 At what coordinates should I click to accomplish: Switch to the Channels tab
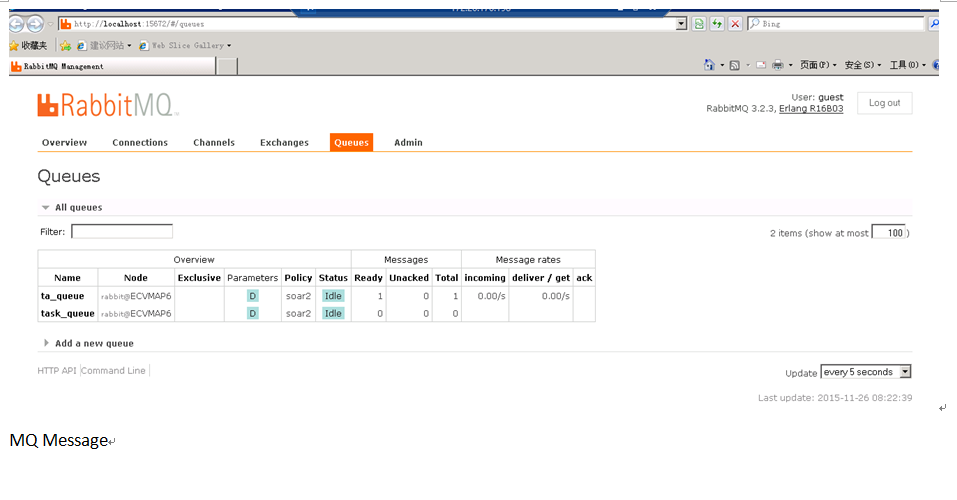[x=214, y=142]
